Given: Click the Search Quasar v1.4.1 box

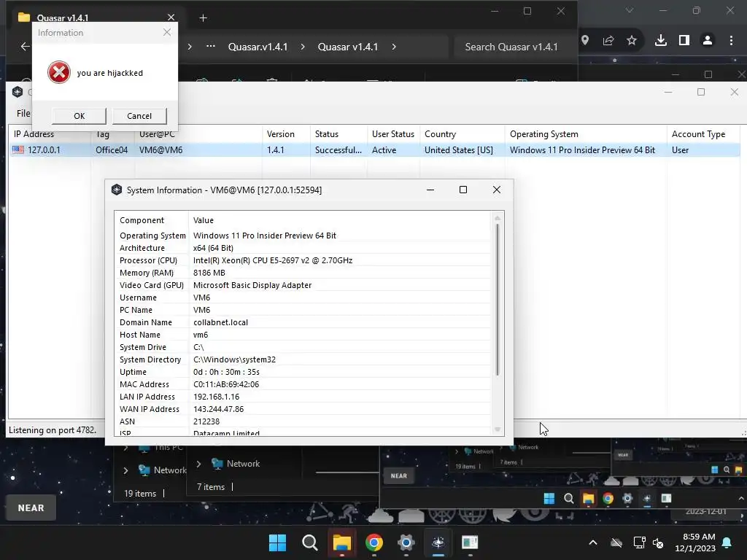Looking at the screenshot, I should click(514, 47).
